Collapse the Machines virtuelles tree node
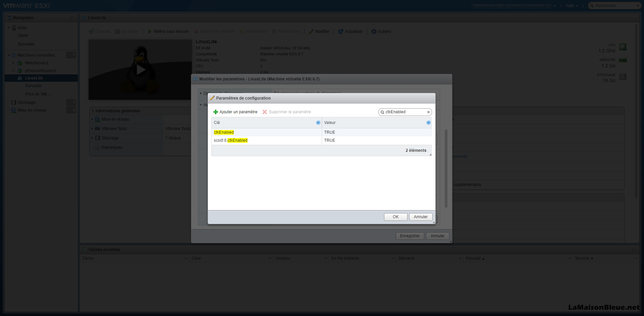 point(9,55)
